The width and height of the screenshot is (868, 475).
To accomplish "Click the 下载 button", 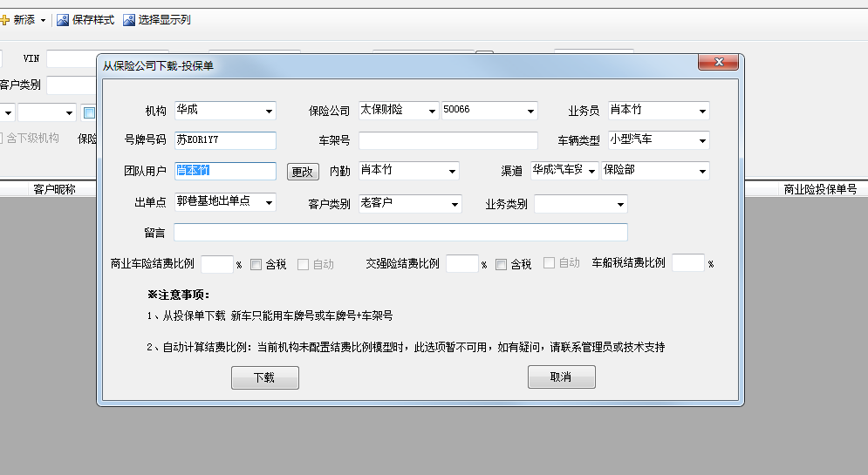I will [265, 377].
